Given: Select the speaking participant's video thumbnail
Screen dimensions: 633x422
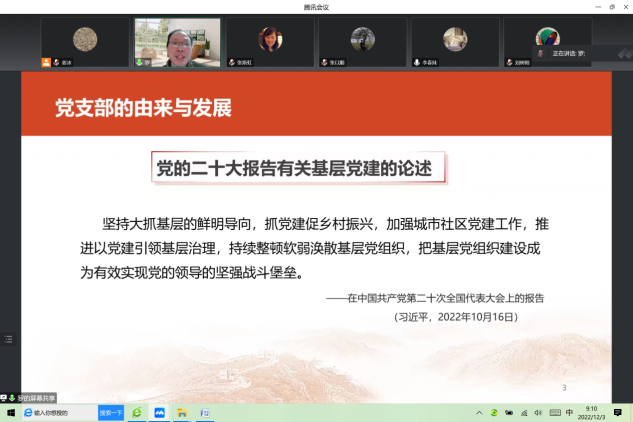Looking at the screenshot, I should pyautogui.click(x=163, y=40).
